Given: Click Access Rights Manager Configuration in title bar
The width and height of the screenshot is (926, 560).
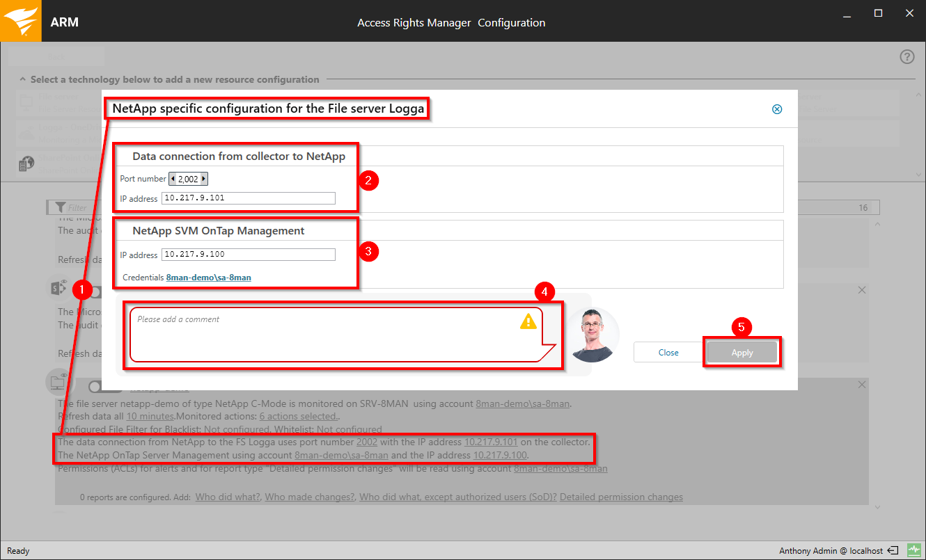Looking at the screenshot, I should pyautogui.click(x=451, y=22).
